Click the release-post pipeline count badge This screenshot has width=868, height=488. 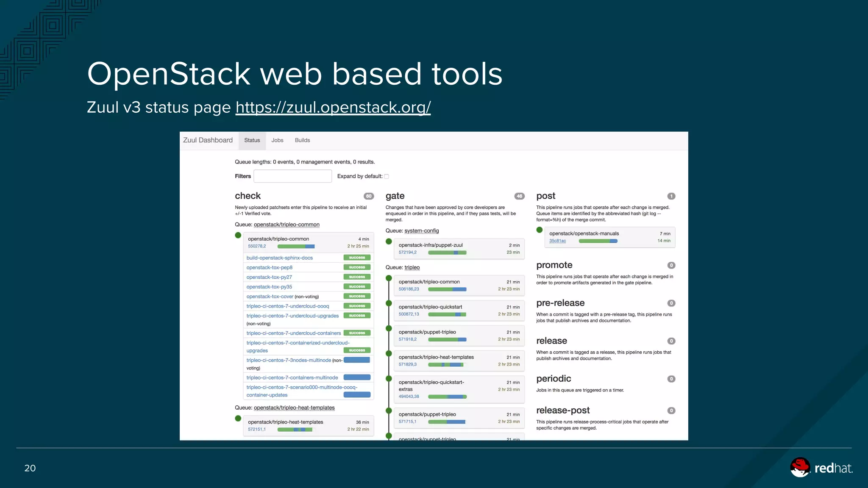tap(671, 410)
